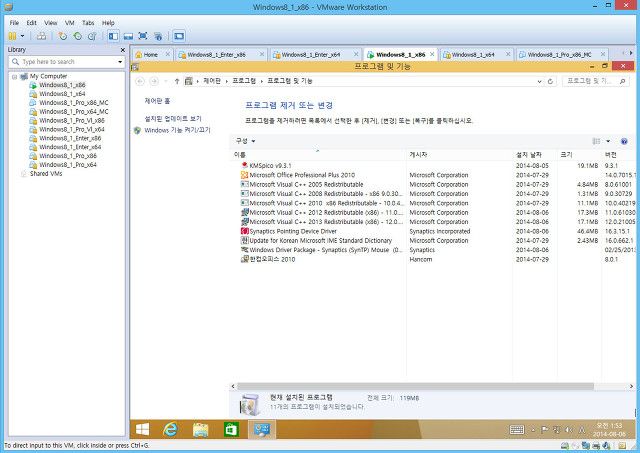
Task: Open the Windows Store taskbar icon
Action: coord(231,429)
